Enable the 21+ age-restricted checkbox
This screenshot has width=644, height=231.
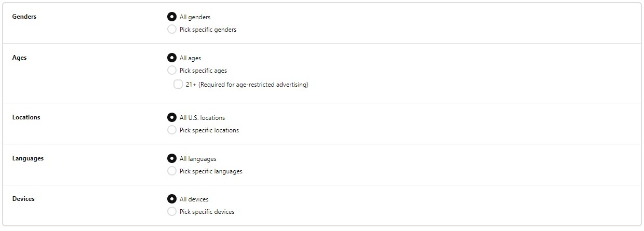point(178,84)
